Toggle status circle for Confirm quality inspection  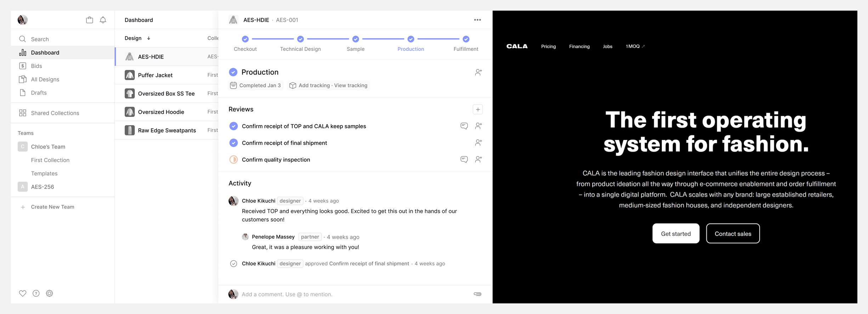pos(234,159)
